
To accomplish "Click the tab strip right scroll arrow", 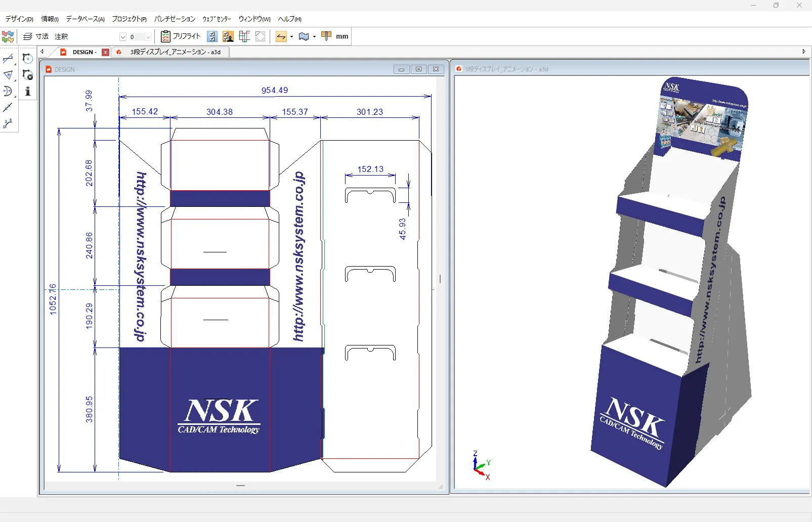I will click(x=804, y=52).
